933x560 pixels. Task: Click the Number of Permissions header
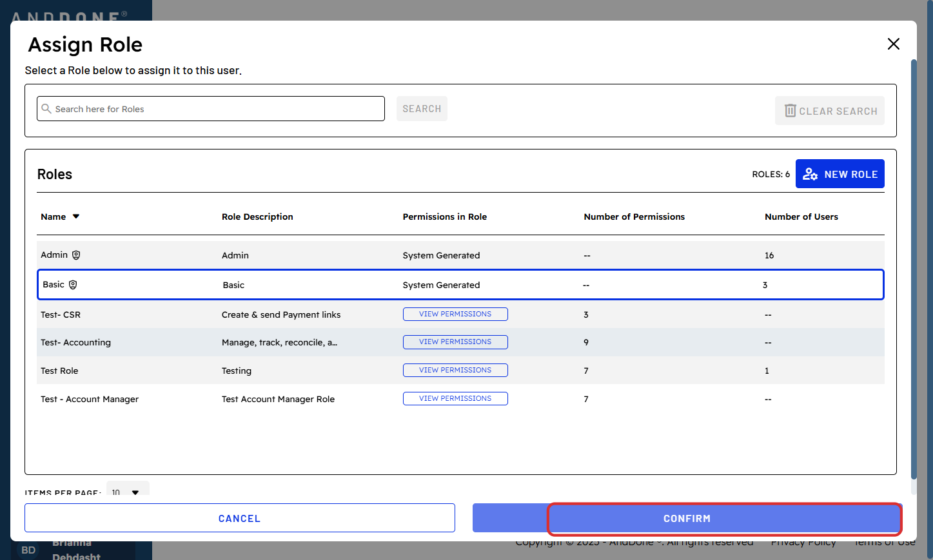tap(634, 217)
